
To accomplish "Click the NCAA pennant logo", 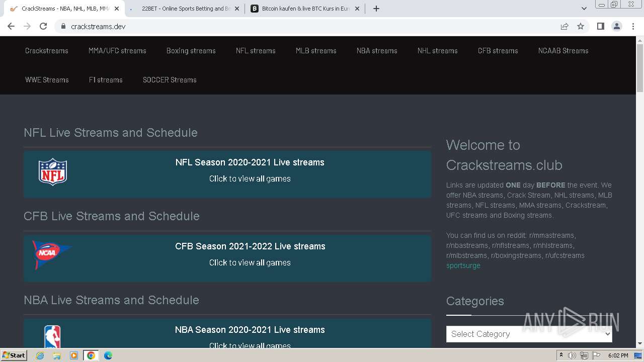I will [52, 254].
